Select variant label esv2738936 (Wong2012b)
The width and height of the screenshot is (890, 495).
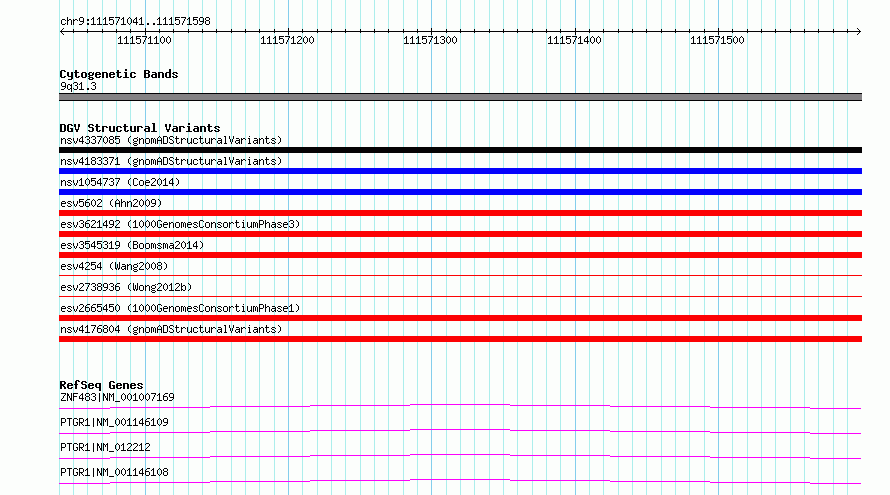126,287
